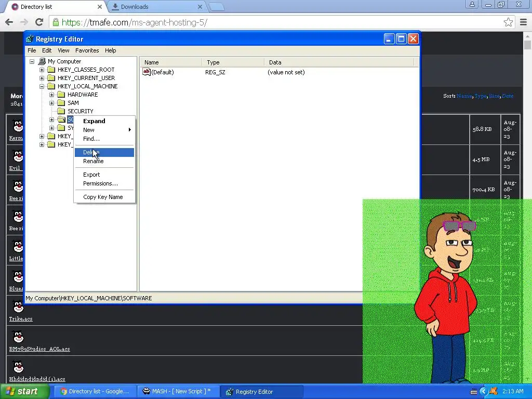The height and width of the screenshot is (399, 532).
Task: Open the Edit menu in Registry Editor
Action: pos(47,50)
